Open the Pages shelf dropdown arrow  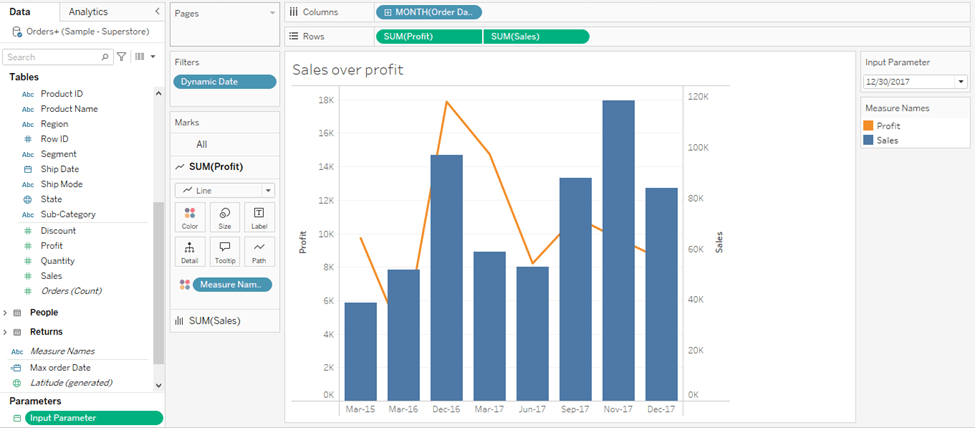pyautogui.click(x=272, y=12)
